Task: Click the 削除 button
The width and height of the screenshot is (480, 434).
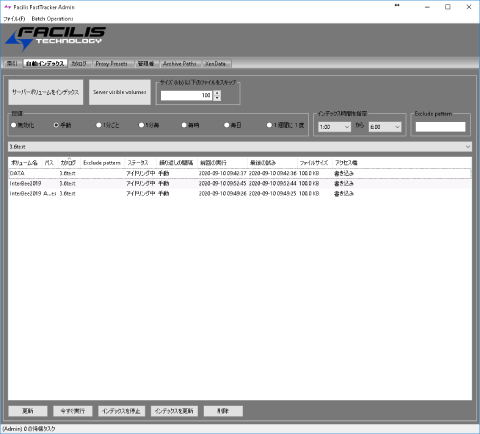Action: pyautogui.click(x=223, y=411)
